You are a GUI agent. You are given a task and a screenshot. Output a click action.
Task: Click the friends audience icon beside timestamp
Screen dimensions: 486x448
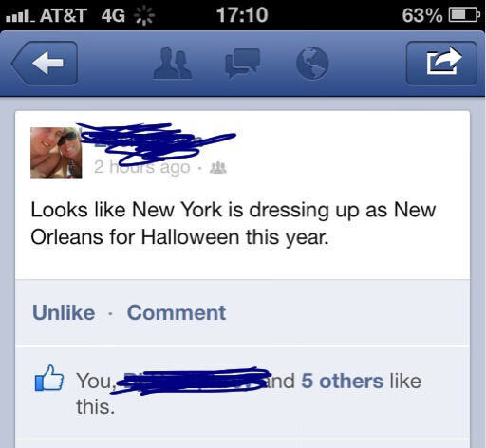point(218,167)
